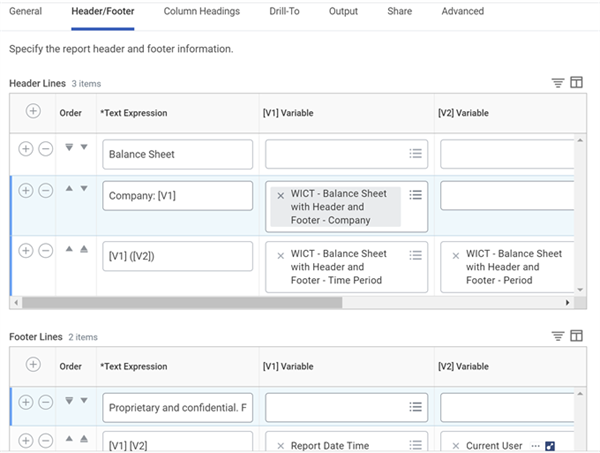The width and height of the screenshot is (600, 453).
Task: Click Text Expression column header in Header Lines
Action: (134, 113)
